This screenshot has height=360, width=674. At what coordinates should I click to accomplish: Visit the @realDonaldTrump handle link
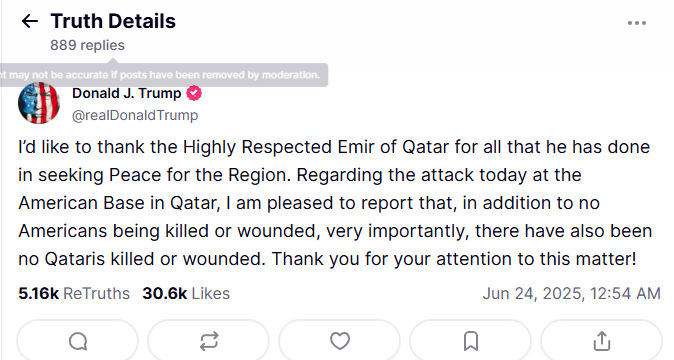[x=135, y=115]
